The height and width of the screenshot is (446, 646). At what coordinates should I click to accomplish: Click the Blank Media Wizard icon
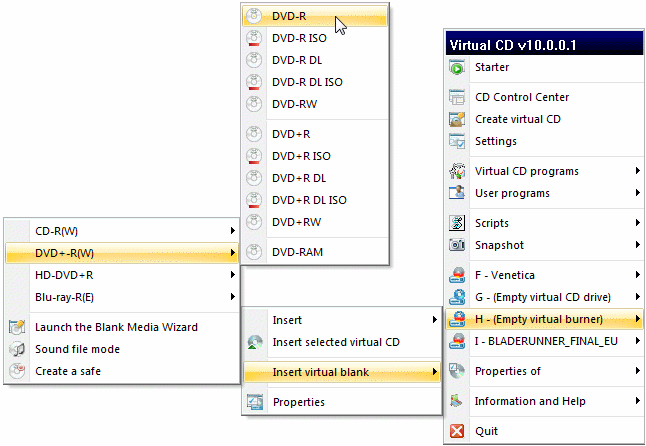[17, 327]
